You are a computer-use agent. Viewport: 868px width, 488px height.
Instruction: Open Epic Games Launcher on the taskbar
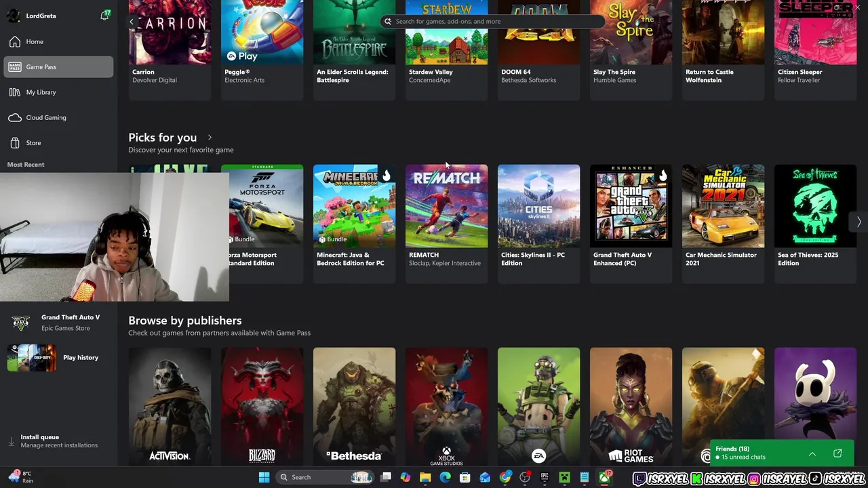pos(545,477)
